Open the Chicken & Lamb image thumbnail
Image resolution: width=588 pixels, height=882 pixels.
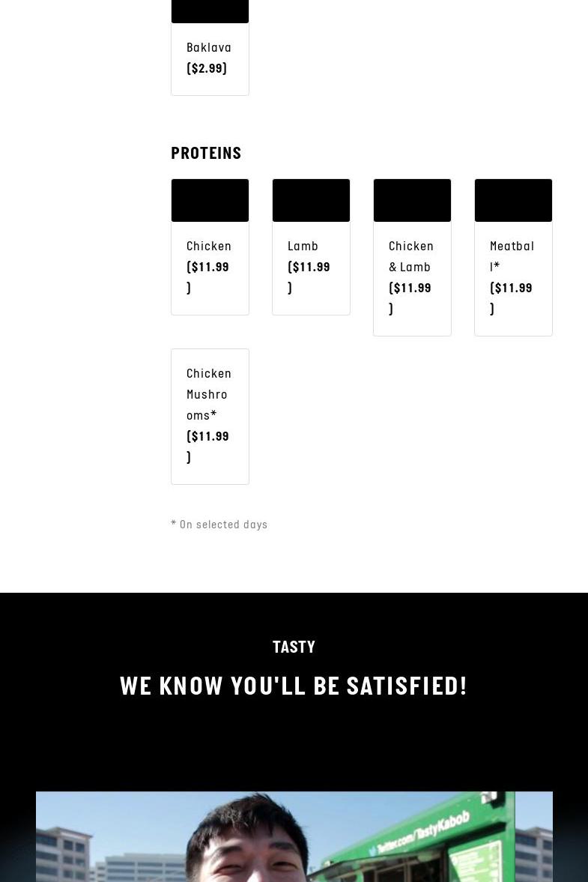pos(412,200)
